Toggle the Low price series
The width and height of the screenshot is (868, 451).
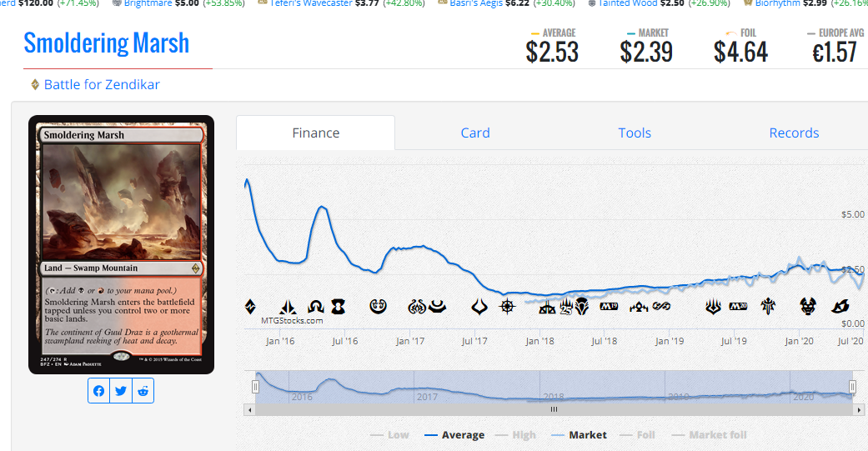[389, 435]
